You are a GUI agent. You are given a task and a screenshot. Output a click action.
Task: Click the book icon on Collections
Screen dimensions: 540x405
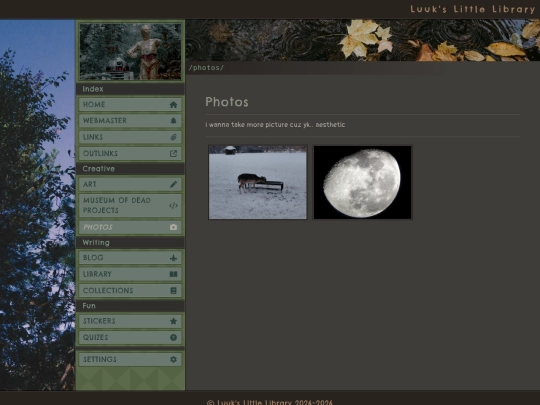173,291
